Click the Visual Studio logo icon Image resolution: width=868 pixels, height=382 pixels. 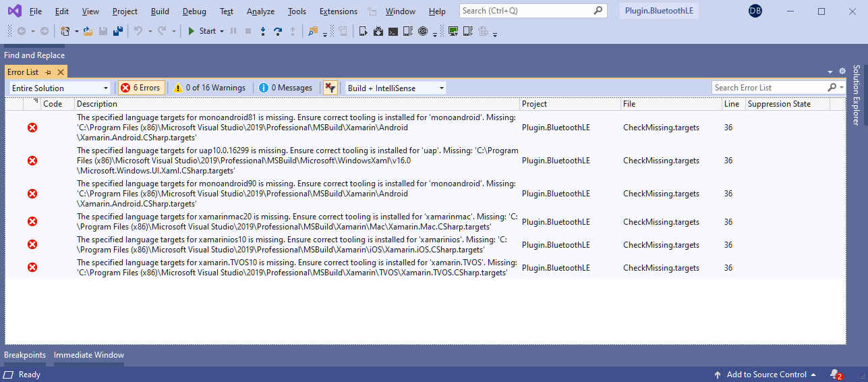[15, 11]
